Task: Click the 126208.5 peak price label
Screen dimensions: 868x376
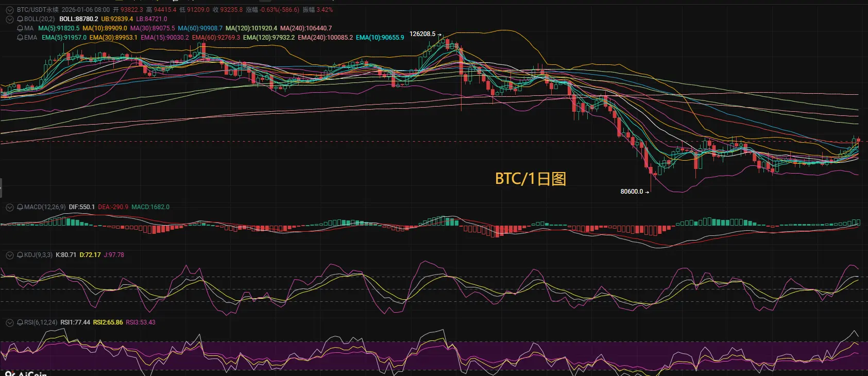Action: point(422,34)
